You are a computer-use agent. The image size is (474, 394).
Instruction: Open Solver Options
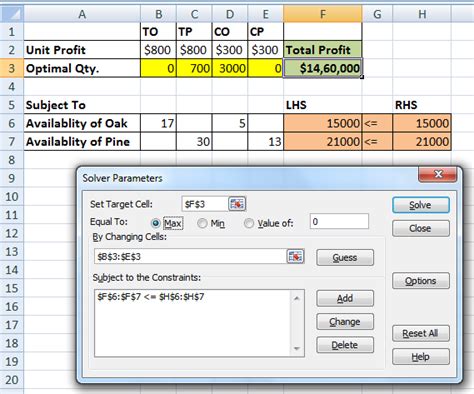click(421, 281)
